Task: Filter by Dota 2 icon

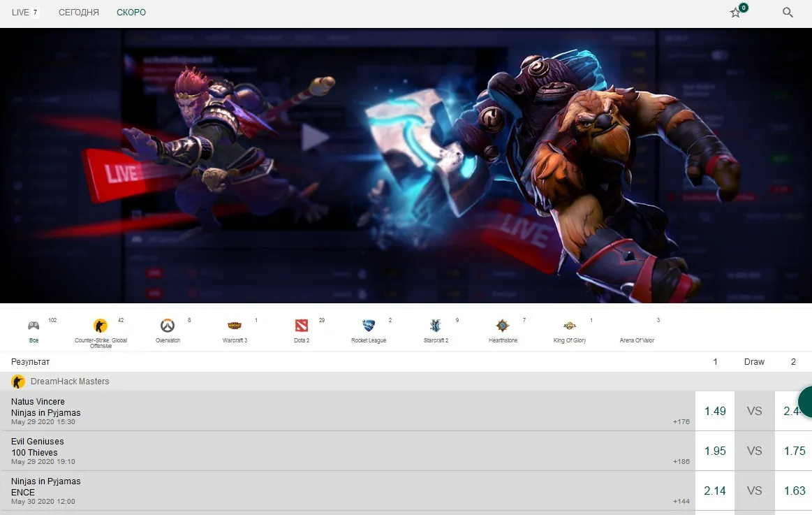Action: tap(302, 326)
